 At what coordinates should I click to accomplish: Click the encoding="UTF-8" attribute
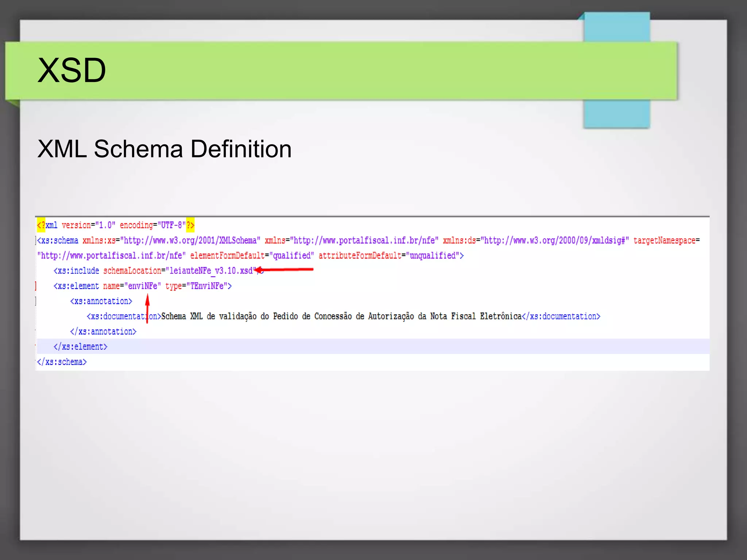click(152, 225)
